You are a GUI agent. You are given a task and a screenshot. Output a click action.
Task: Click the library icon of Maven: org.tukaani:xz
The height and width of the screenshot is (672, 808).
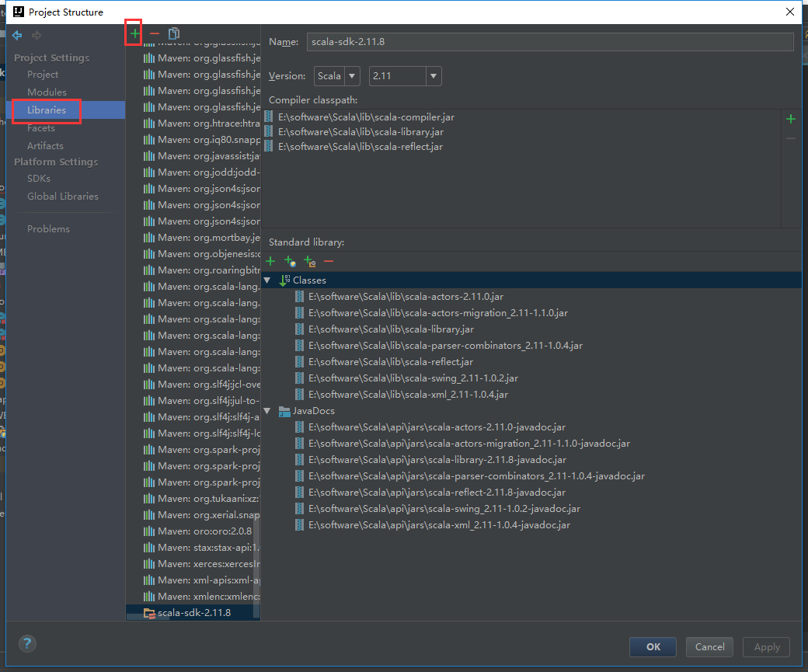[149, 498]
